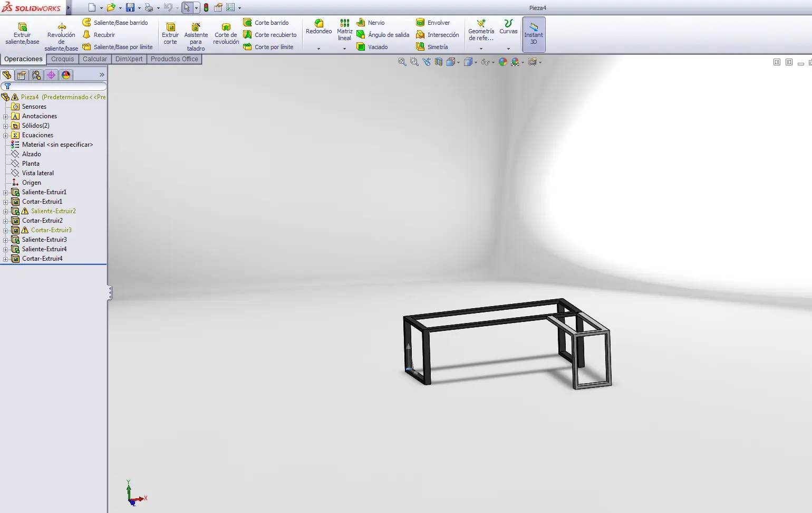This screenshot has height=513, width=812.
Task: Pick Saliente/Base por límite
Action: coord(118,47)
